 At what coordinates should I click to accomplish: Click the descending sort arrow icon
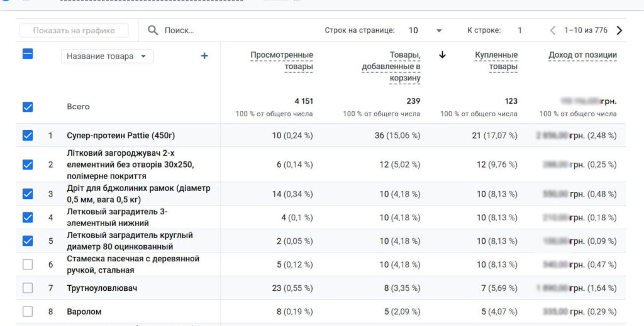coord(442,55)
